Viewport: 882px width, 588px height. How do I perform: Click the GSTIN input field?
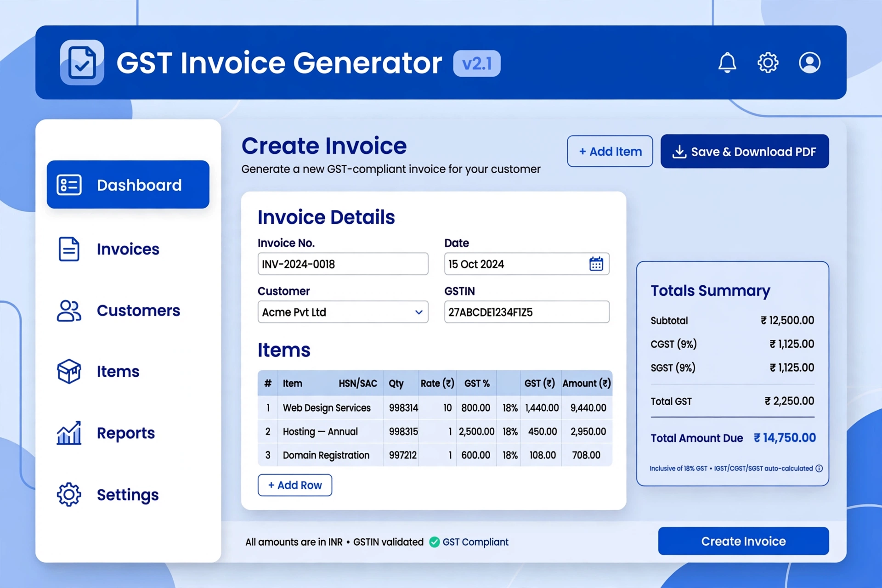[526, 312]
